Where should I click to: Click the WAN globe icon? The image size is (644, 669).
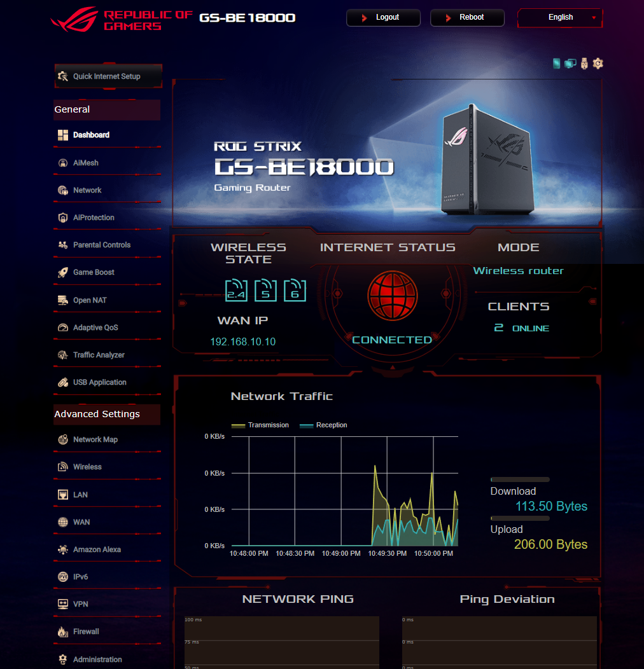63,522
